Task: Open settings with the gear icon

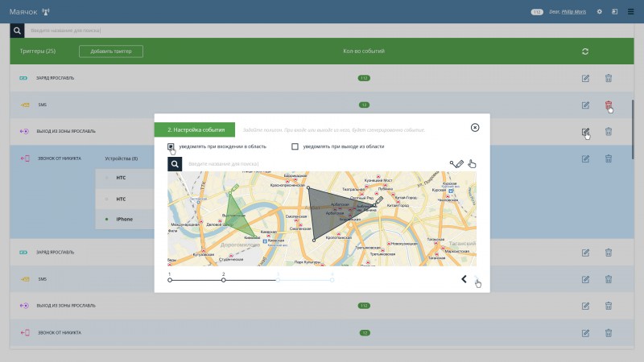Action: [x=599, y=12]
